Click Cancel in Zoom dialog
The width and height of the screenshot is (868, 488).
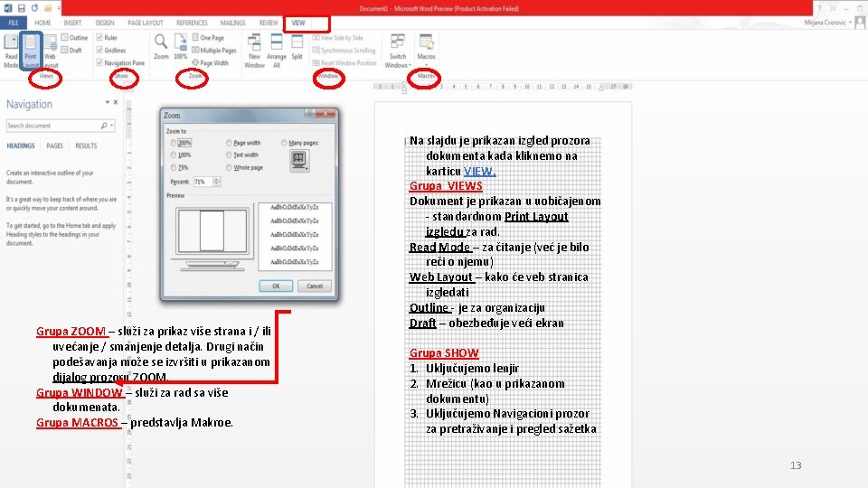[x=315, y=286]
